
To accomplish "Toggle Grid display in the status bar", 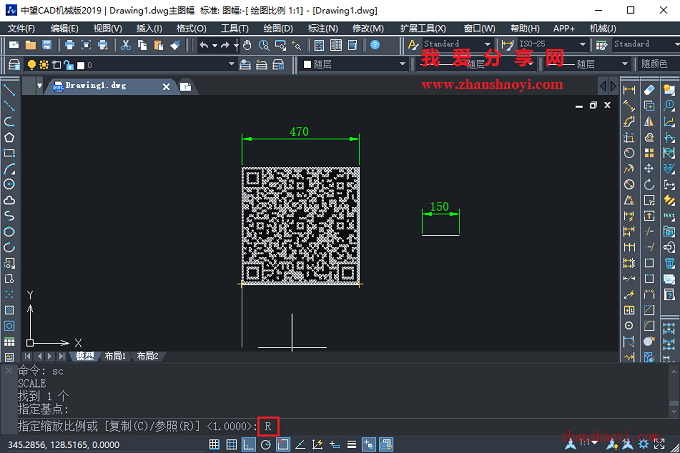I will 232,444.
